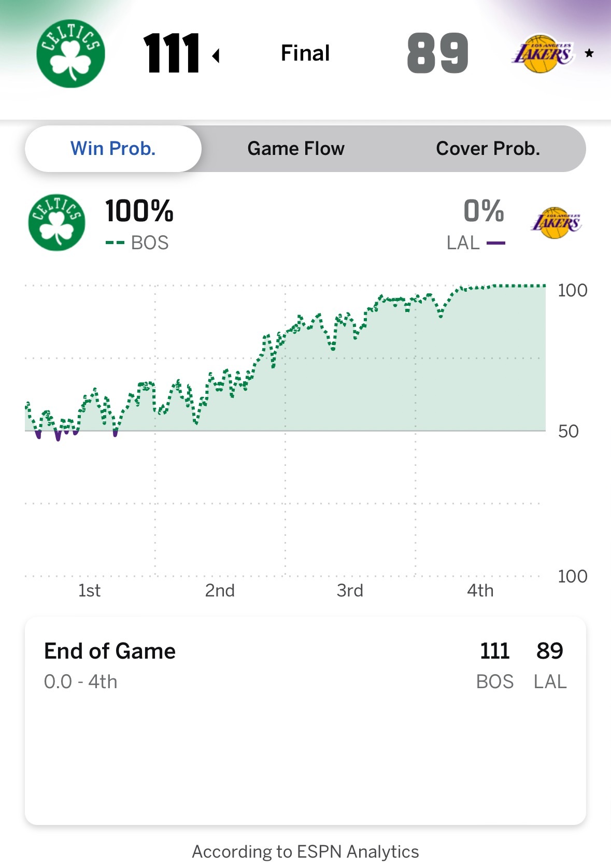Select the 1st quarter label on chart
Screen dimensions: 611x868
[x=89, y=590]
